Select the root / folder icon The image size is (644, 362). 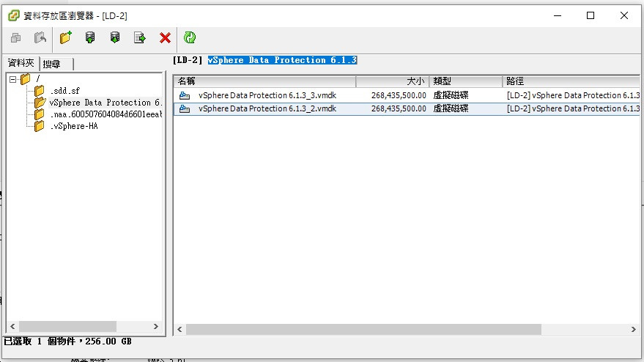click(25, 78)
